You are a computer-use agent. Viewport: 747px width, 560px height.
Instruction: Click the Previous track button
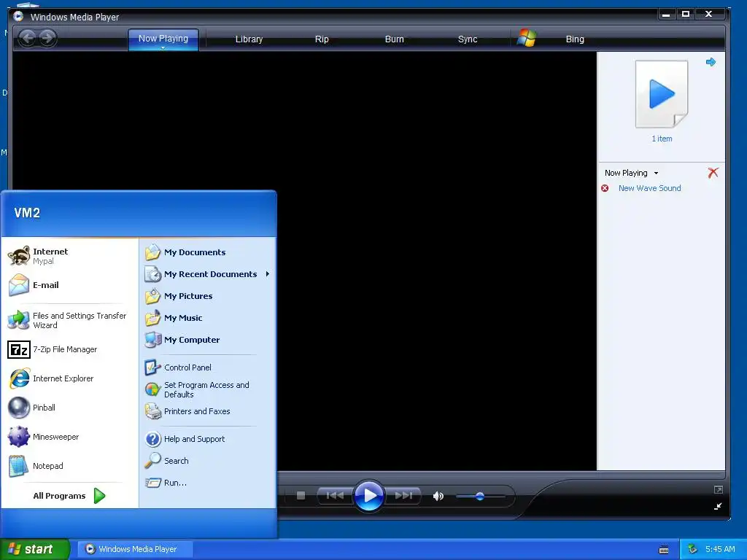pyautogui.click(x=335, y=496)
